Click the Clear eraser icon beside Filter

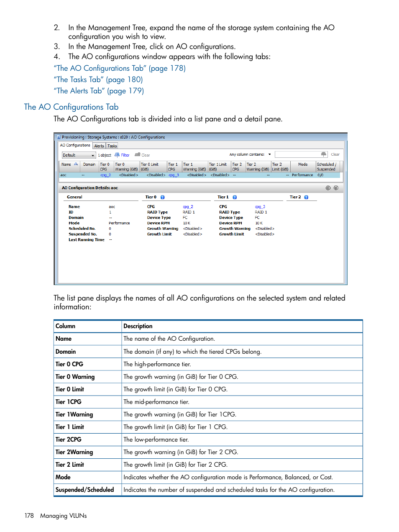click(x=137, y=155)
